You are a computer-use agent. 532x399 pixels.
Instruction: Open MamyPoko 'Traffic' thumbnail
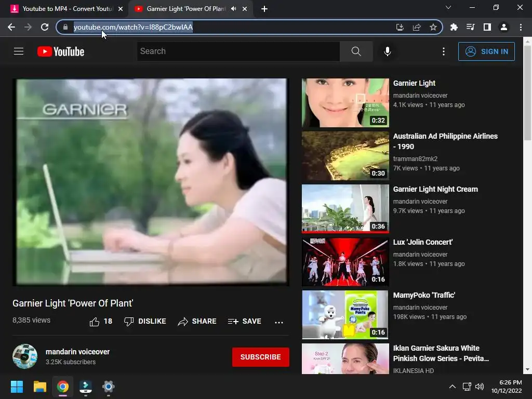click(345, 314)
